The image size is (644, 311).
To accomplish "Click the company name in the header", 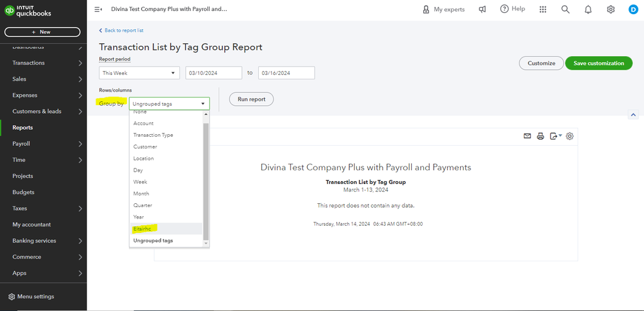I will click(x=169, y=9).
